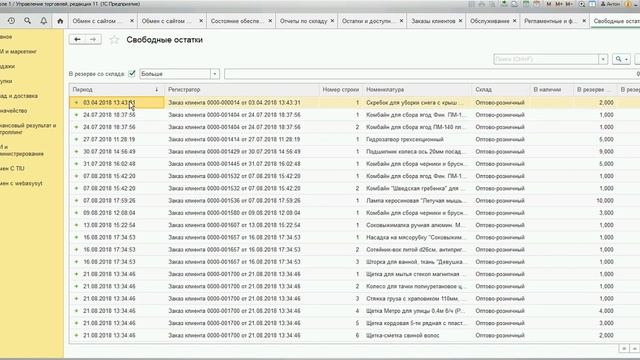Click user name Антон
Image resolution: width=640 pixels, height=360 pixels.
610,4
